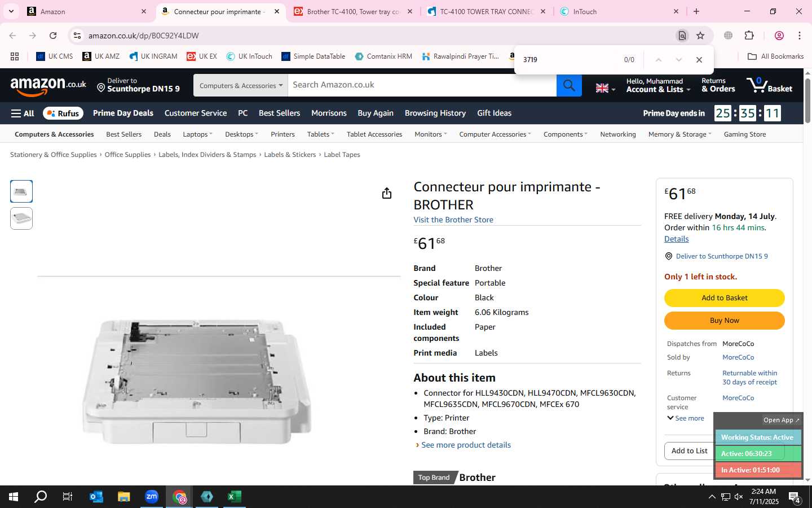Click Windows Start button

pyautogui.click(x=14, y=497)
